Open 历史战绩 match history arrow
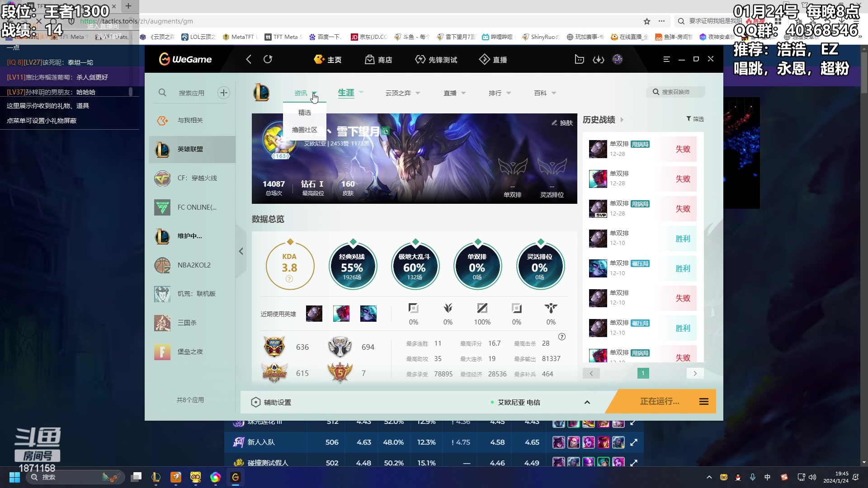Viewport: 868px width, 488px height. (x=622, y=120)
